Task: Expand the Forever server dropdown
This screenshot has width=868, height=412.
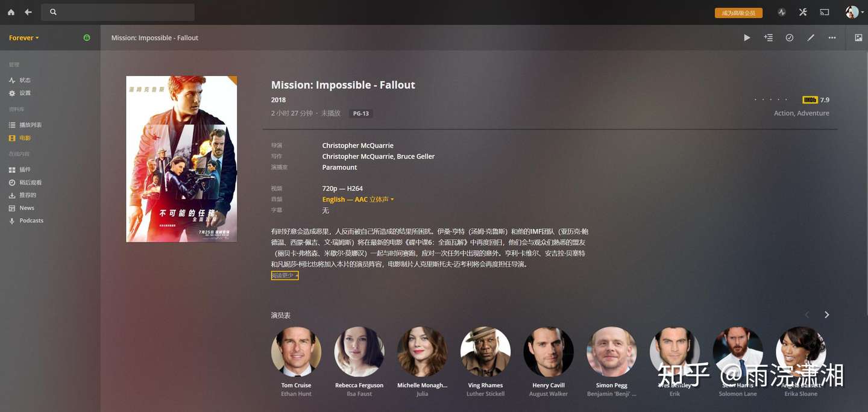Action: click(24, 37)
